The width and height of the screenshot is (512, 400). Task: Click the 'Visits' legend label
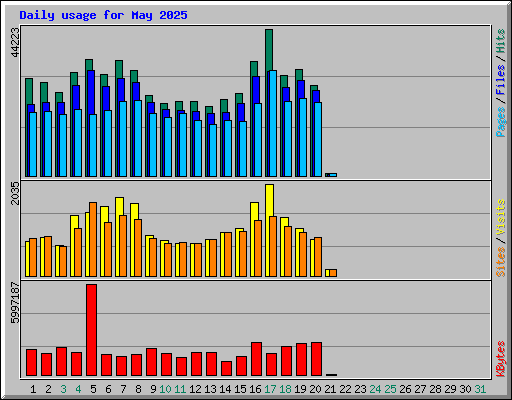click(x=501, y=217)
